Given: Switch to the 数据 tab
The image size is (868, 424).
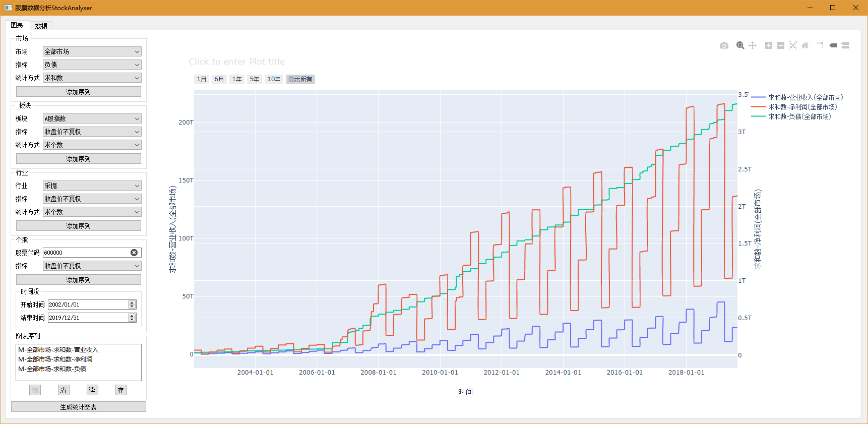Looking at the screenshot, I should coord(41,26).
